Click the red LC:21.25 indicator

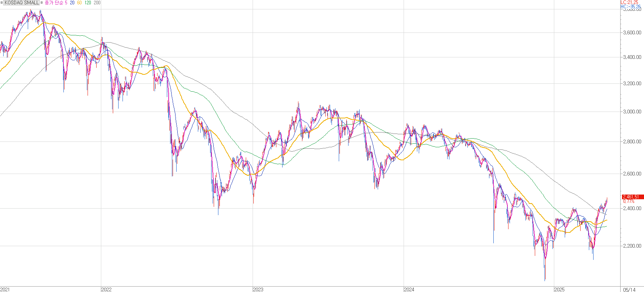point(630,2)
